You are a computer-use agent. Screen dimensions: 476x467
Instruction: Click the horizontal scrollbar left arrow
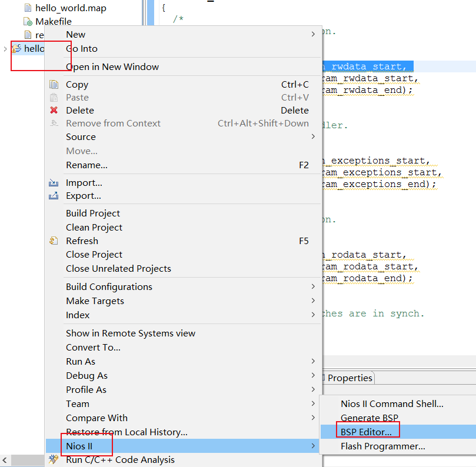[5, 460]
